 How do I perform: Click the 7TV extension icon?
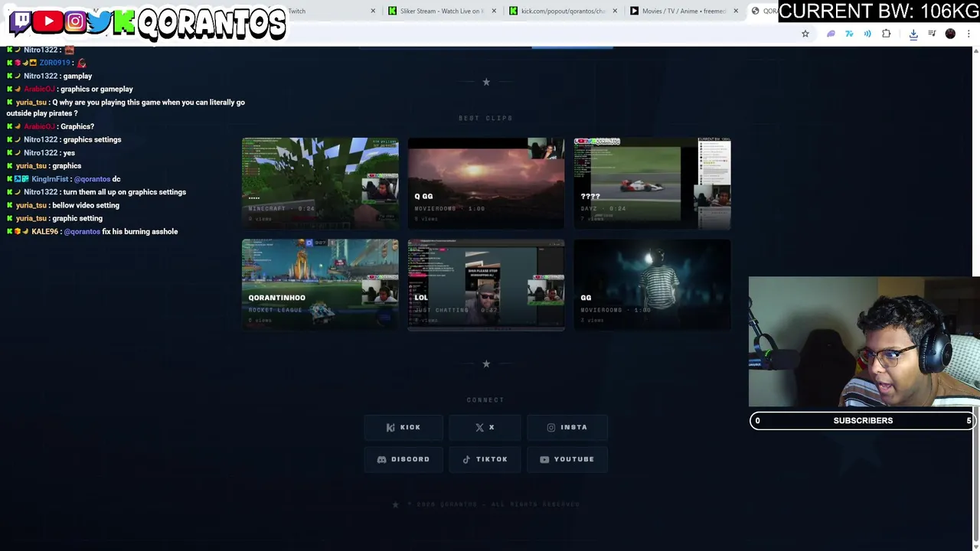849,34
